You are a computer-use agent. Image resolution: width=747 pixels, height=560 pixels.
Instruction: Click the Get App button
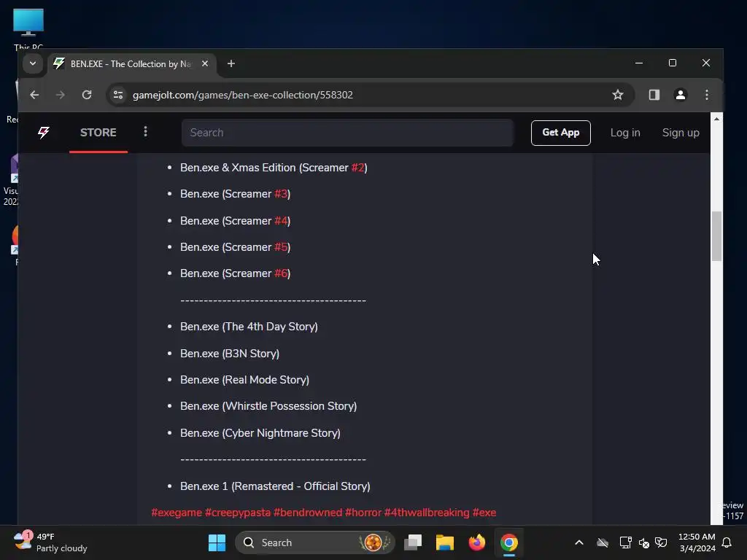[x=560, y=133]
